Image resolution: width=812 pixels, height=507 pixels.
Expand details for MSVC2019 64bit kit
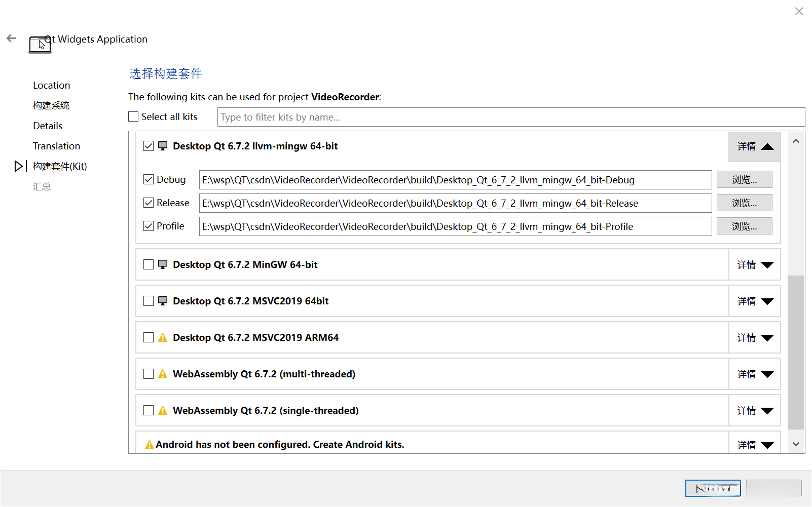tap(755, 301)
